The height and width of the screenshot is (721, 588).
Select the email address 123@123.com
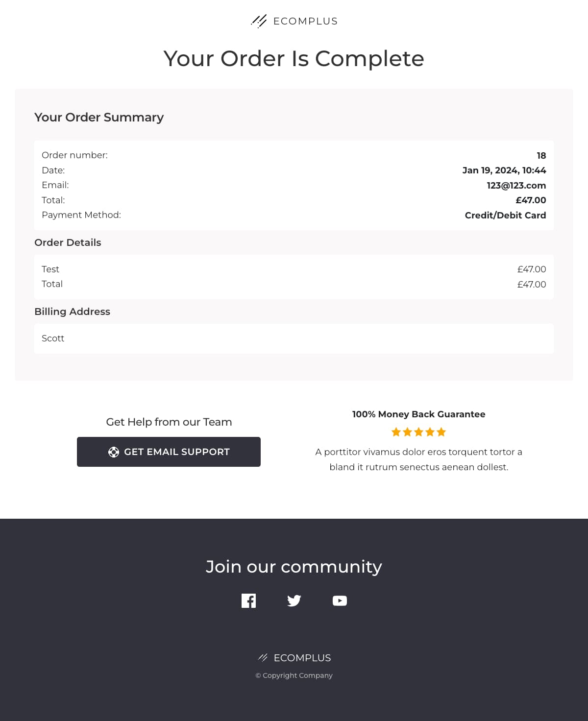pyautogui.click(x=516, y=185)
